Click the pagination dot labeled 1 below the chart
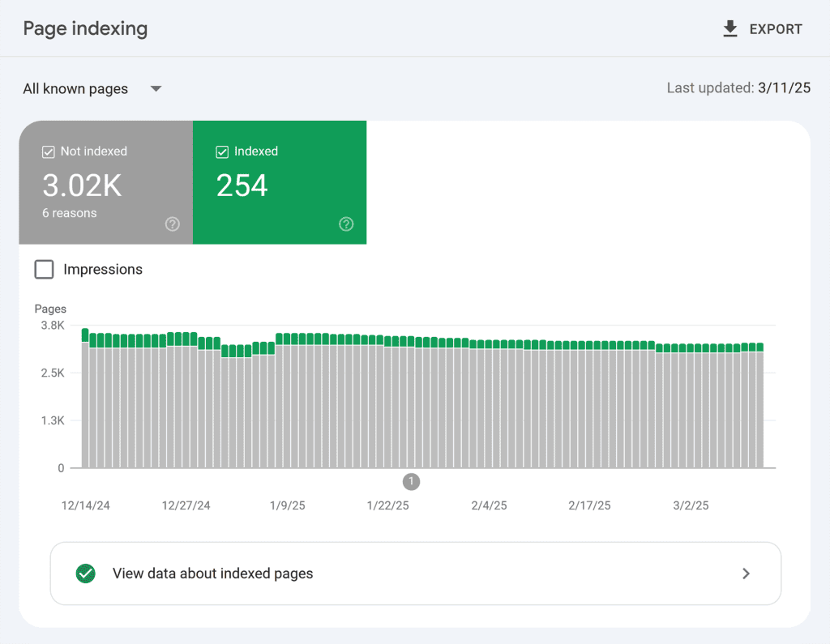The image size is (830, 644). [x=411, y=481]
